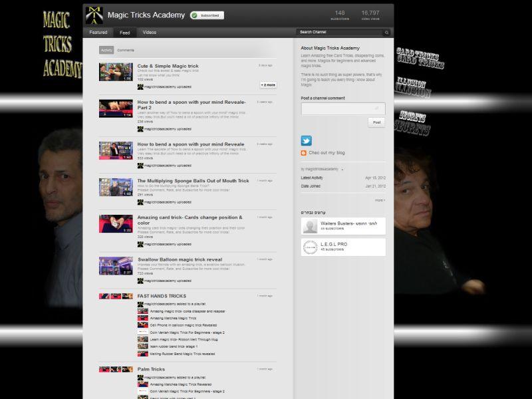Click avatar beside FAST HANDS TRICKS 'added to a playlist'

click(x=140, y=305)
